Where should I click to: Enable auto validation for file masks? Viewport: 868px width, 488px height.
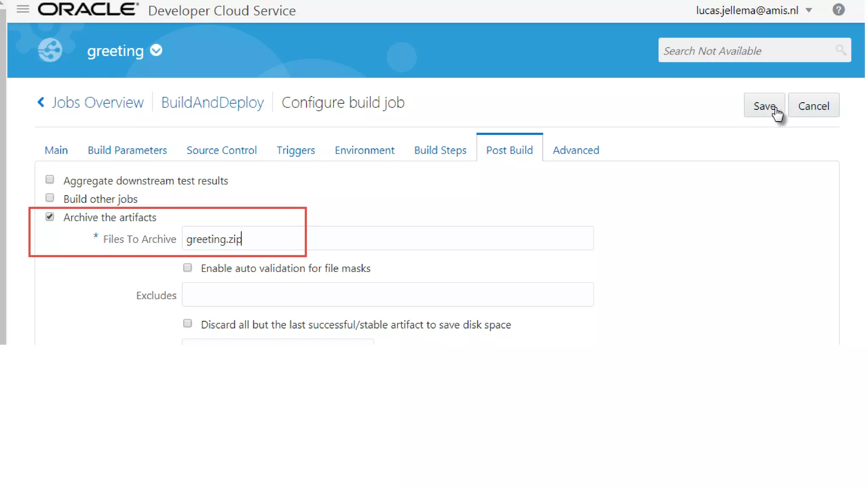click(187, 268)
